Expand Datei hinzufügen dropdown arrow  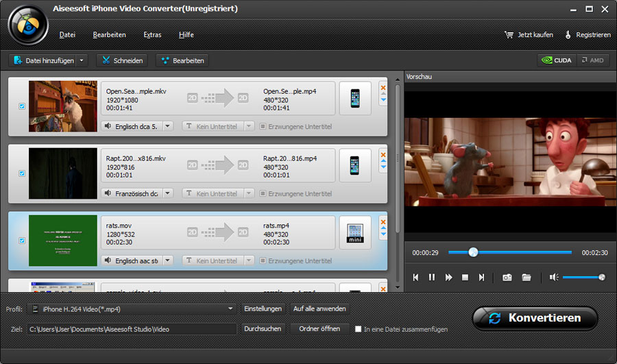82,60
